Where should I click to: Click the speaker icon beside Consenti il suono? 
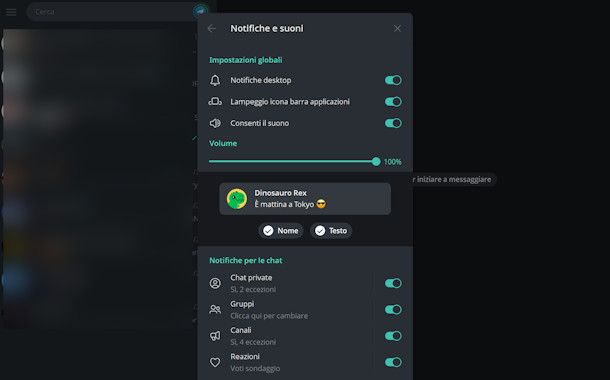pos(215,123)
